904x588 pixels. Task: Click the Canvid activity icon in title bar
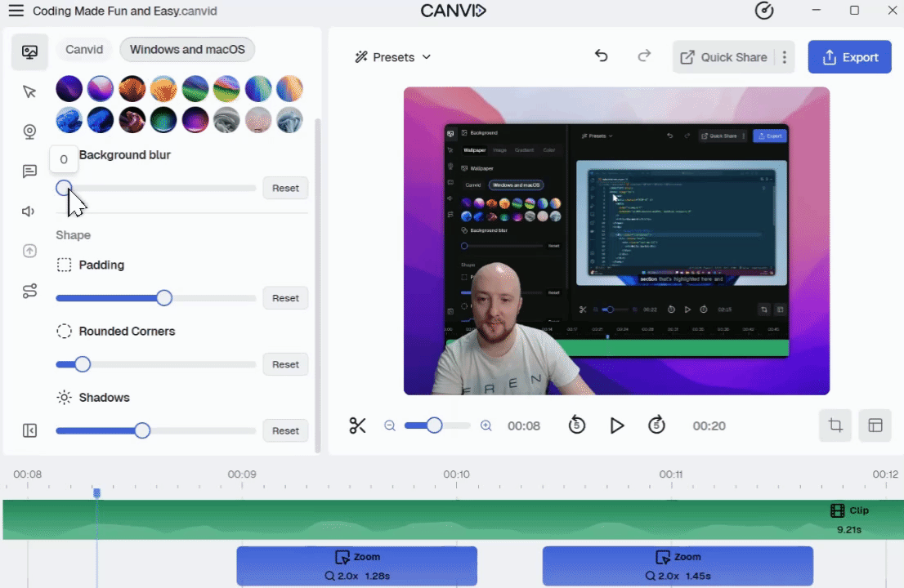[764, 11]
